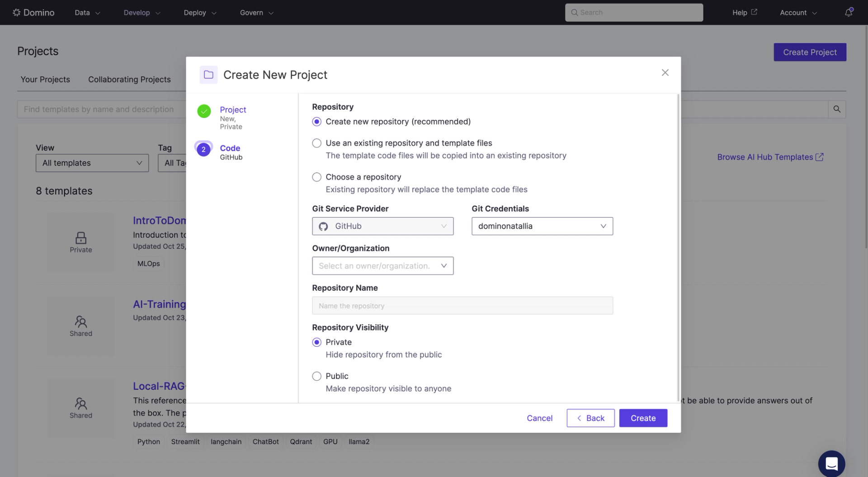The image size is (868, 477).
Task: Click the Shared icon for AI-Training
Action: pos(81,321)
